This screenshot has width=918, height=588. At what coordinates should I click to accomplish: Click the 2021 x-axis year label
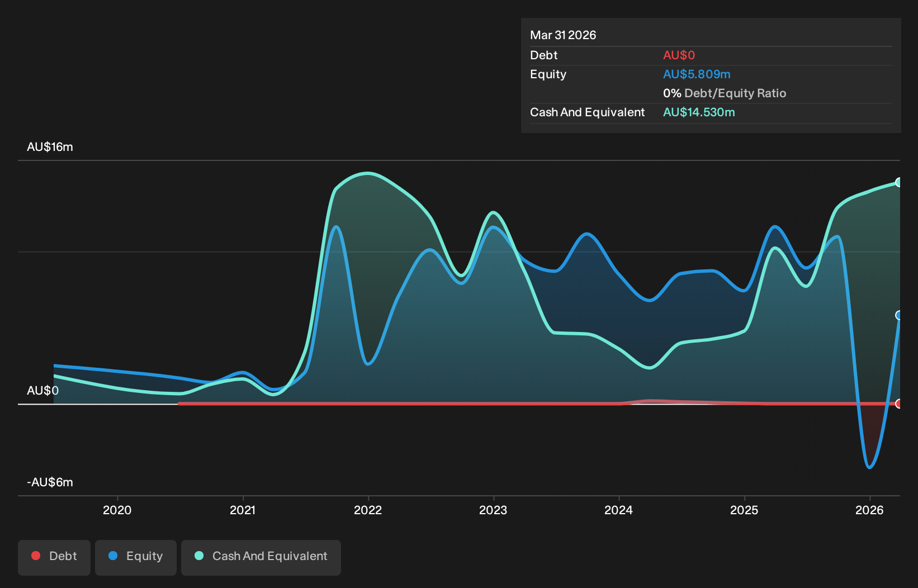coord(243,510)
